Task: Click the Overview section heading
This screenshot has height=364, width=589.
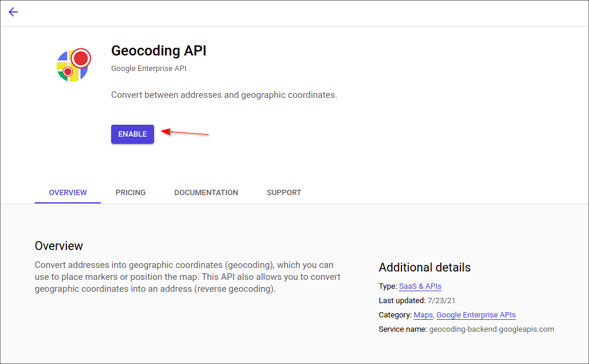Action: (x=59, y=246)
